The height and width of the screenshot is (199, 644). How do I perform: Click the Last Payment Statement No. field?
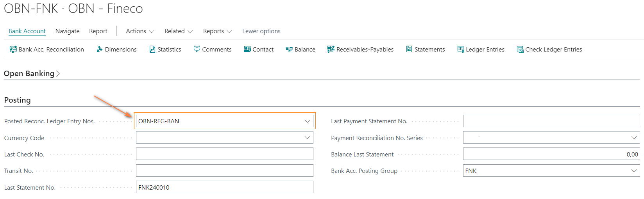(551, 121)
